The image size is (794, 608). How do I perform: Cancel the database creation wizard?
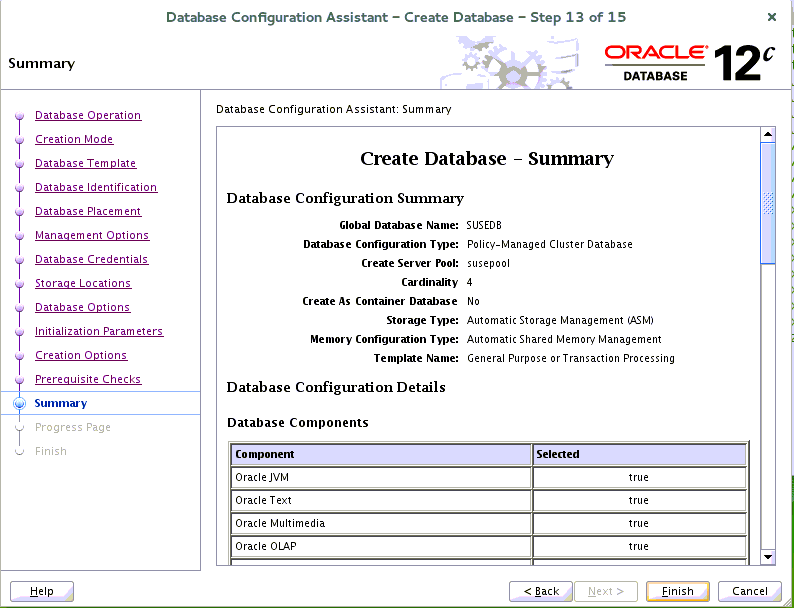pyautogui.click(x=749, y=591)
